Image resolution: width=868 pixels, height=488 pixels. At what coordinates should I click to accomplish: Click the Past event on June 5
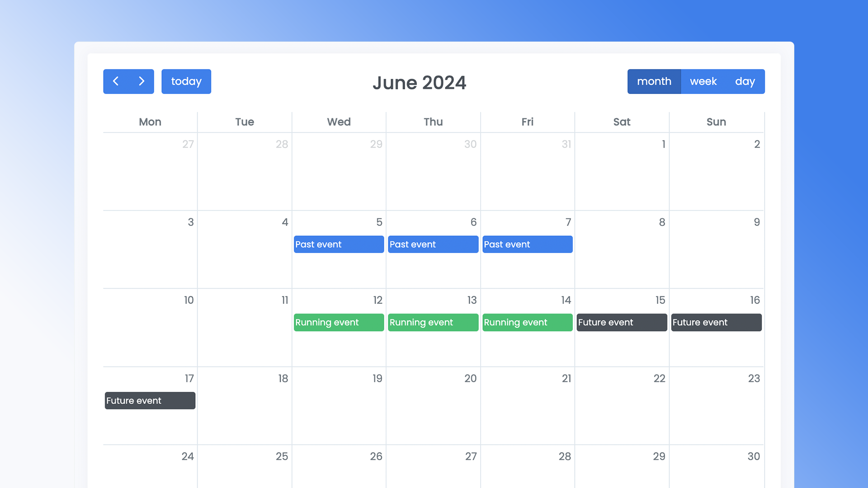pyautogui.click(x=339, y=244)
